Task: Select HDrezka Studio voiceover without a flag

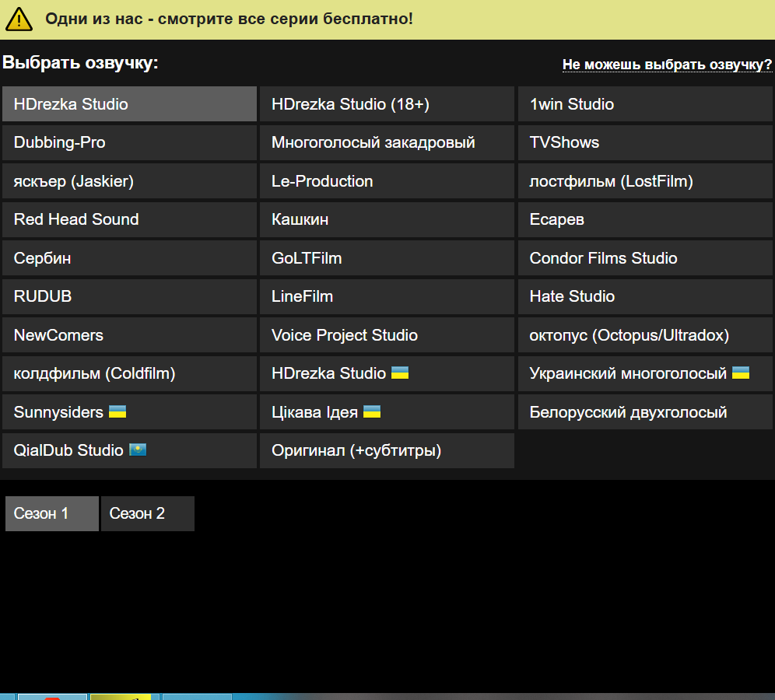Action: point(129,104)
